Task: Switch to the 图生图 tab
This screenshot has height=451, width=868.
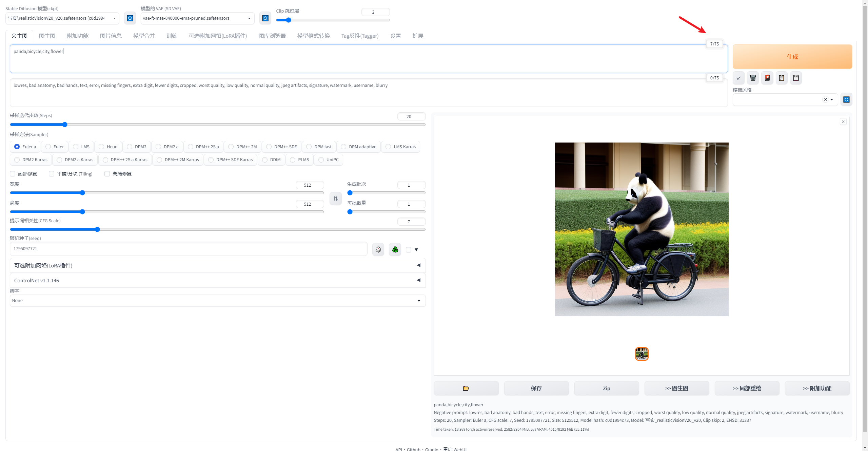Action: (x=47, y=36)
